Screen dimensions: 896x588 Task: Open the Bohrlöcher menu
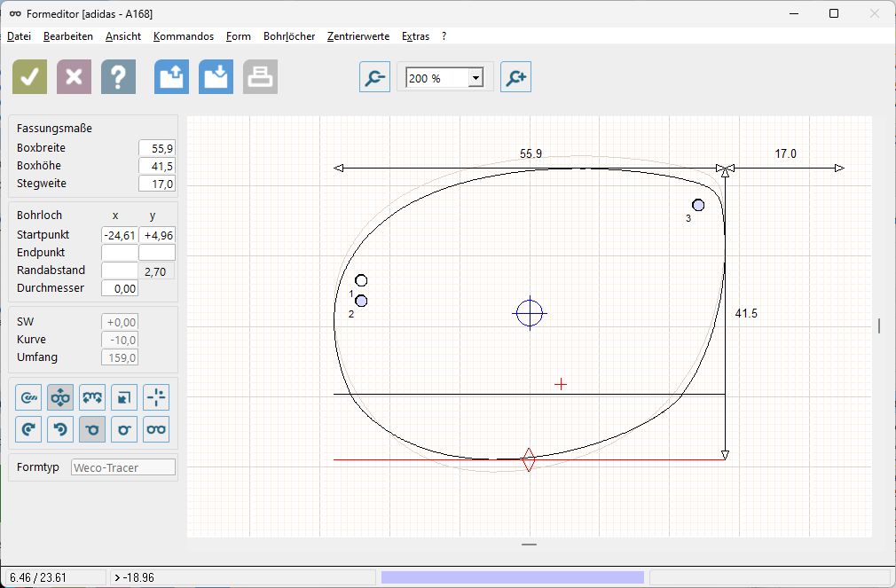point(288,36)
